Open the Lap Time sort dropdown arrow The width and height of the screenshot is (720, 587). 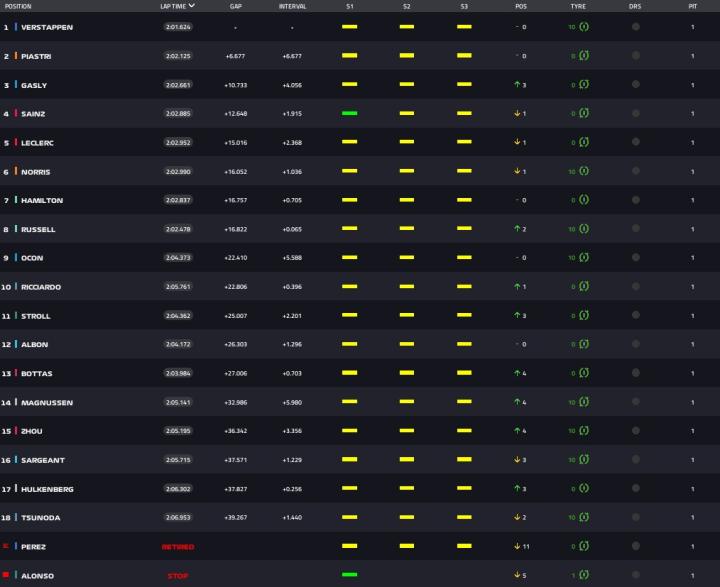[192, 6]
